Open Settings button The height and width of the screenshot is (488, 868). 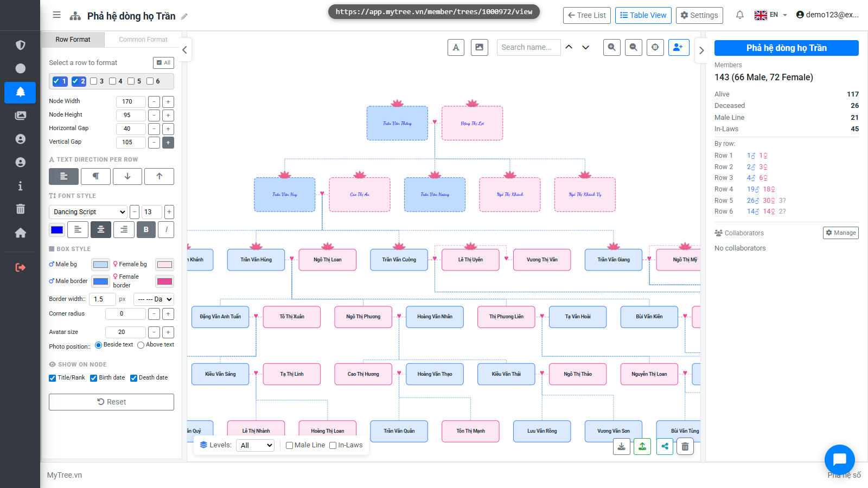(x=699, y=15)
